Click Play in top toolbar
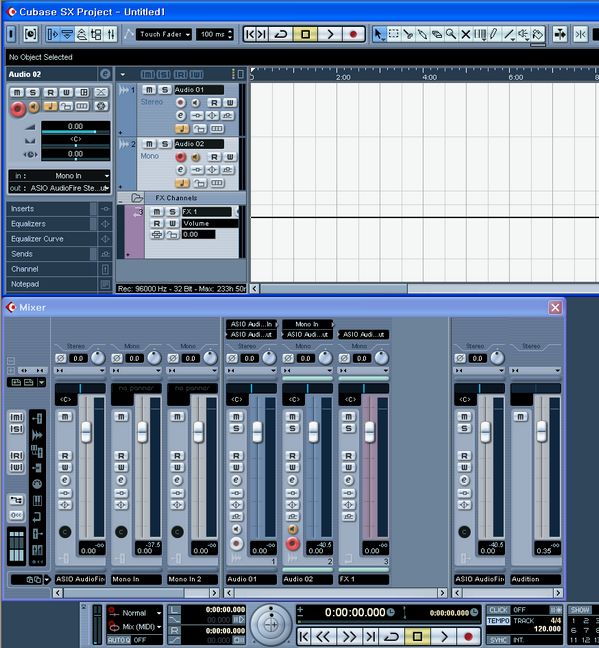The height and width of the screenshot is (648, 599). point(330,34)
